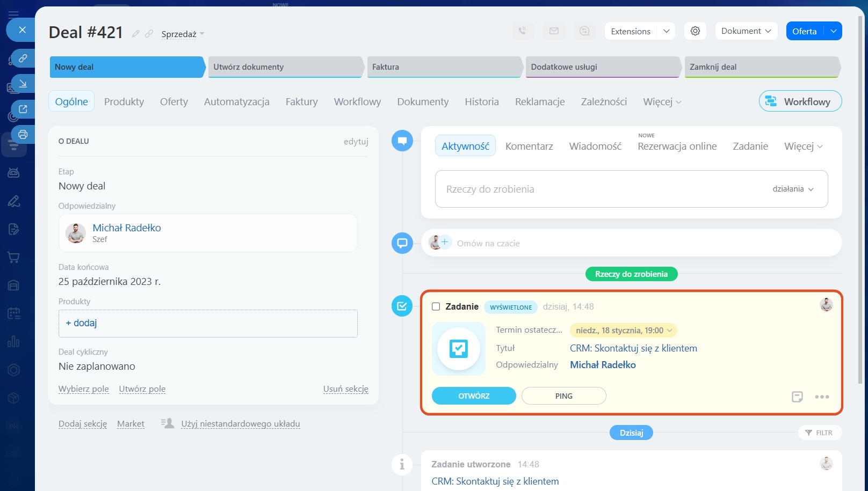Expand the Extensions dropdown
Screen dimensions: 868x491
666,31
